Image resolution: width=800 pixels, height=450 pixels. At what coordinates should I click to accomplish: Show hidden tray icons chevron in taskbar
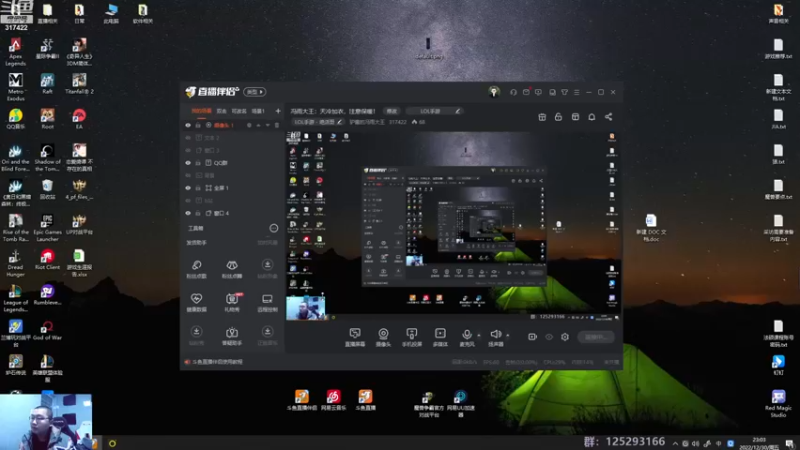675,443
